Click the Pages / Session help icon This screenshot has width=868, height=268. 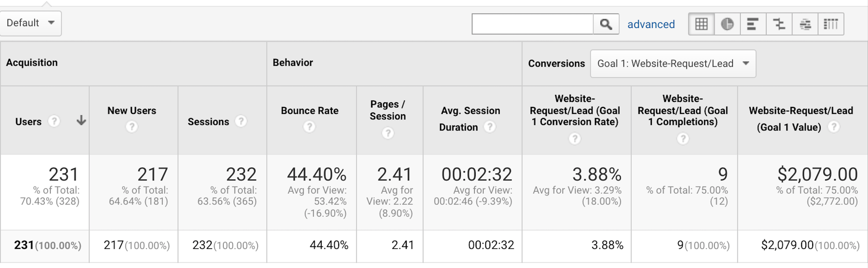(x=388, y=133)
